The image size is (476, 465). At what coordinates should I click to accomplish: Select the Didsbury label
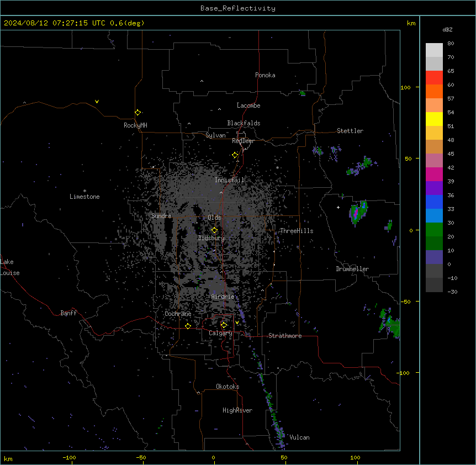click(x=211, y=238)
